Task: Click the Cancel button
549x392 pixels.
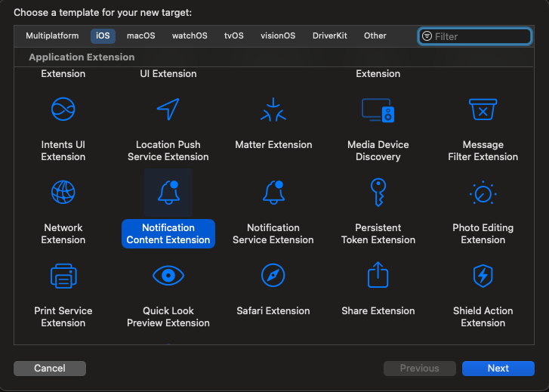Action: pyautogui.click(x=50, y=368)
